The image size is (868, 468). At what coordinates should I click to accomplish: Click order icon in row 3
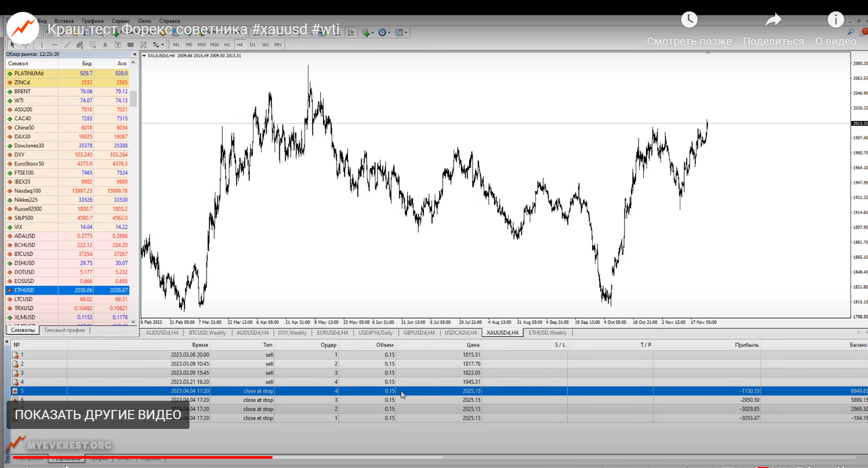[15, 373]
